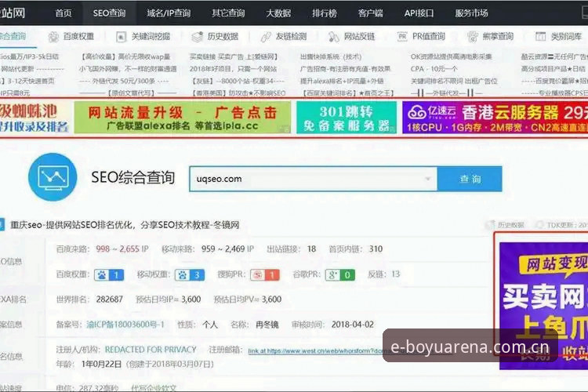
Task: Click world rank value 282687
Action: [x=110, y=299]
